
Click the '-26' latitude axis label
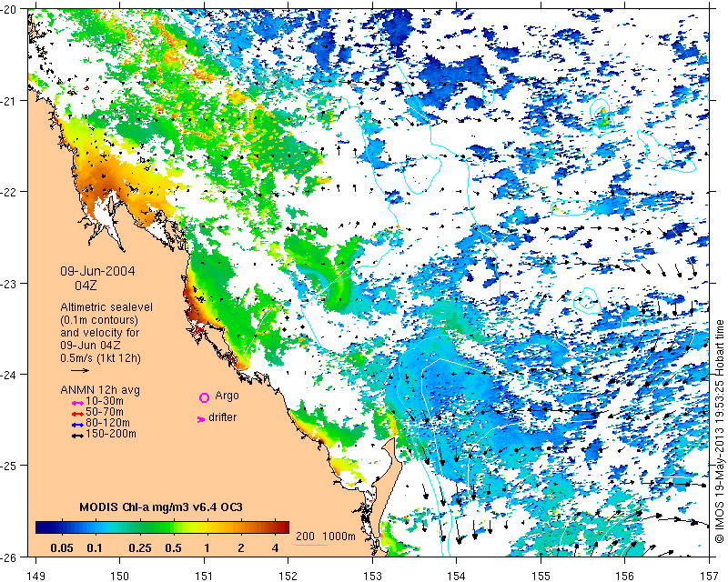coord(8,557)
